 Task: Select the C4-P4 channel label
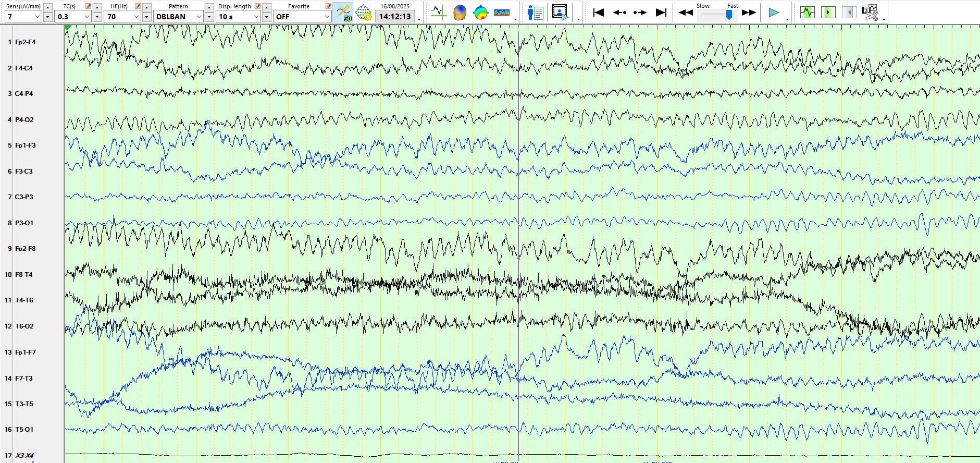23,94
